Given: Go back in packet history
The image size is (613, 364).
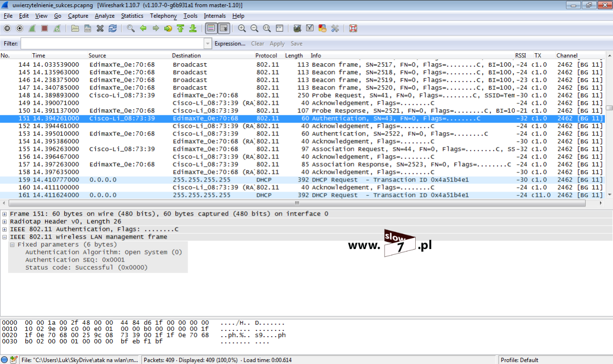Looking at the screenshot, I should tap(143, 28).
